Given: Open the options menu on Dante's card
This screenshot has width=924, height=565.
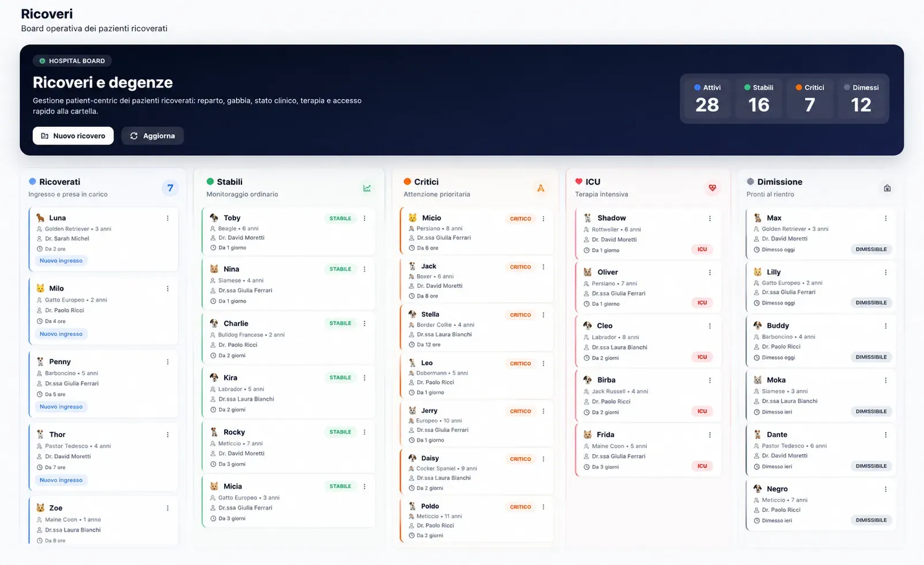Looking at the screenshot, I should (x=886, y=435).
